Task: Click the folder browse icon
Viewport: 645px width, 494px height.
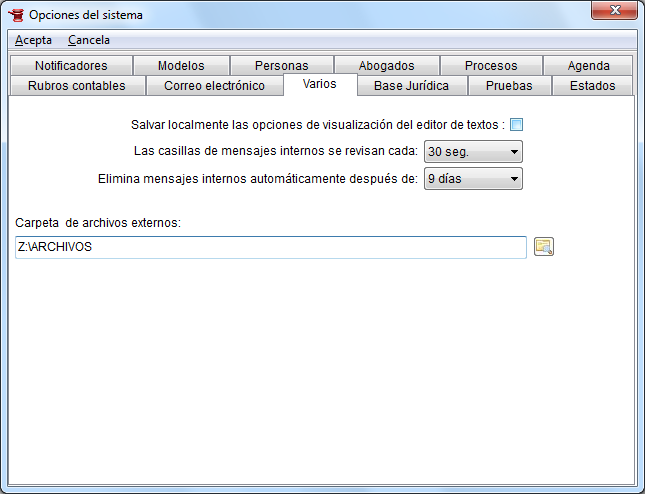Action: pos(544,247)
